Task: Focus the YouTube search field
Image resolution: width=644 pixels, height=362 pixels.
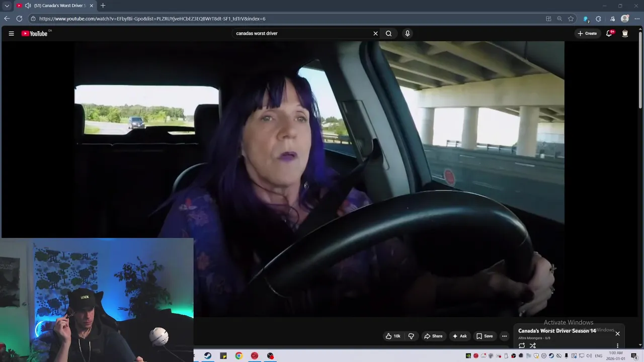Action: pos(302,34)
